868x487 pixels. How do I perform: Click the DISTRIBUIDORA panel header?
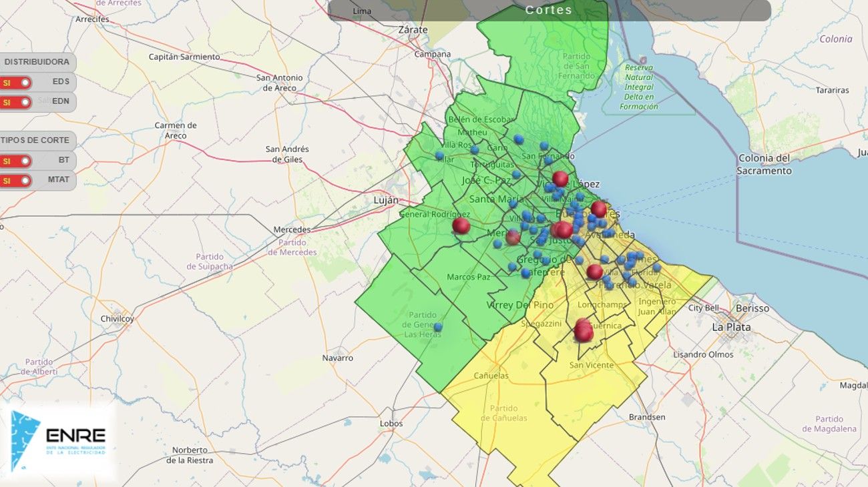37,62
